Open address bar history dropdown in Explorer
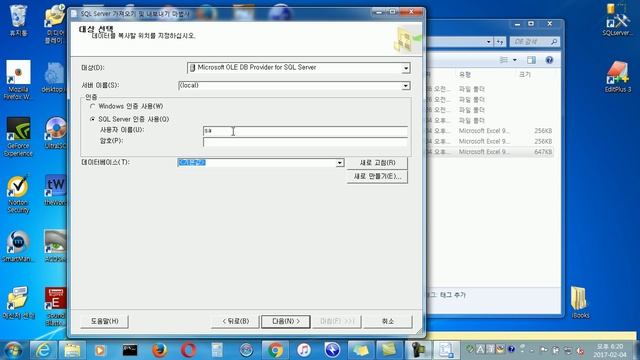640x360 pixels. click(x=489, y=42)
